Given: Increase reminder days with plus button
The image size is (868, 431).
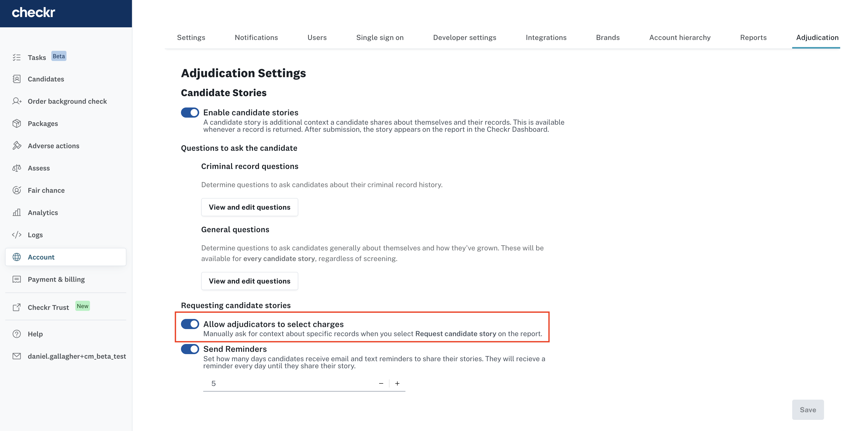Looking at the screenshot, I should click(397, 383).
